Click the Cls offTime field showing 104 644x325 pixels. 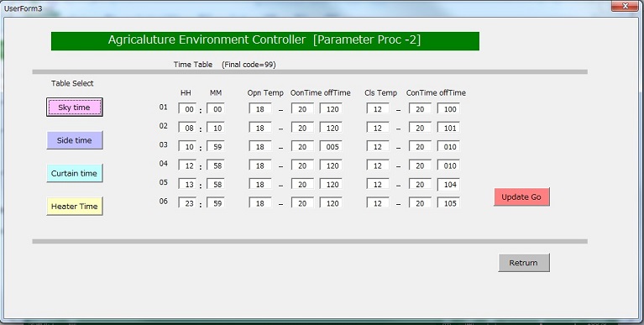[448, 185]
